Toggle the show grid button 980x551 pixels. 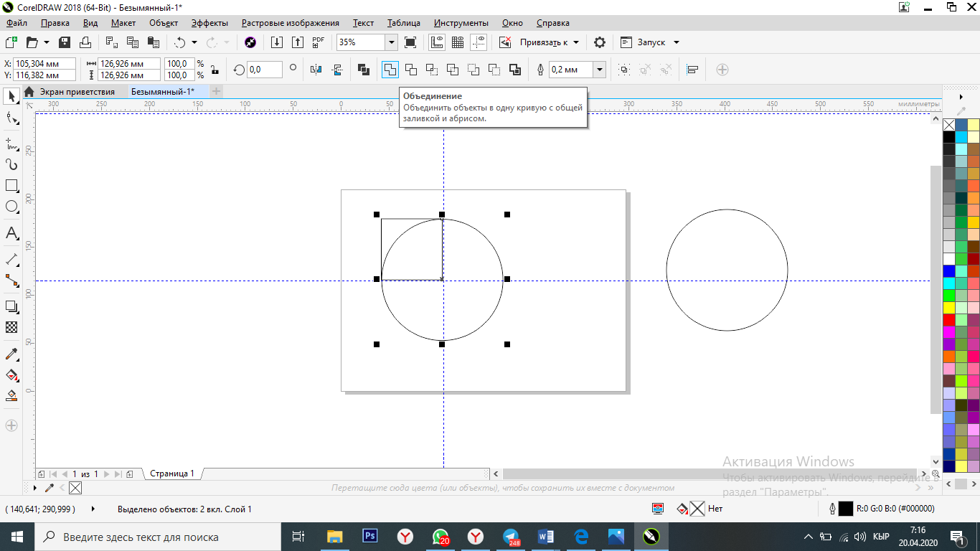458,42
